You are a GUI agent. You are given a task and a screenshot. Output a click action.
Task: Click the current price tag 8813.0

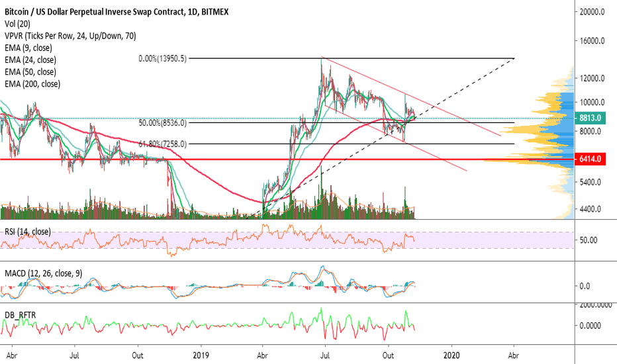pyautogui.click(x=590, y=118)
